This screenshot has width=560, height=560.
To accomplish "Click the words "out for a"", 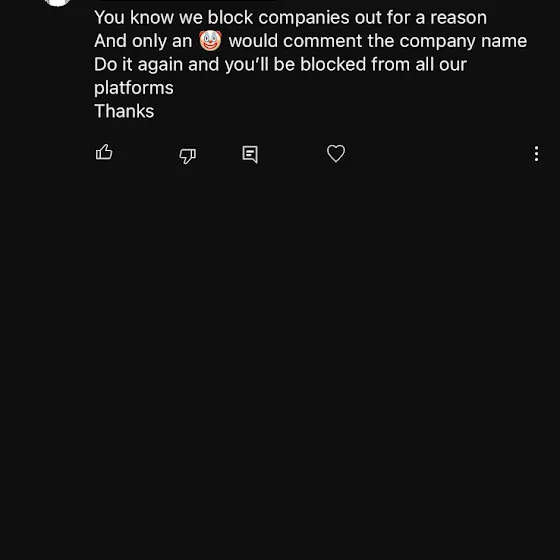I will (390, 18).
